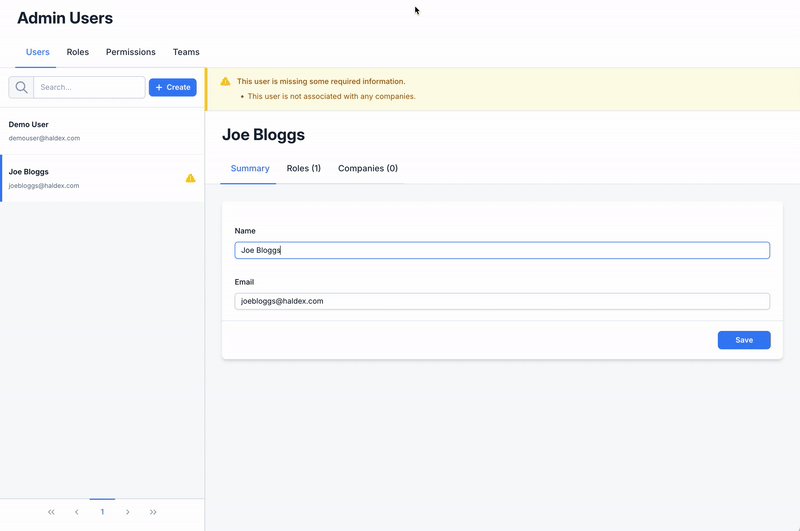
Task: Click into the Name text field
Action: tap(502, 250)
